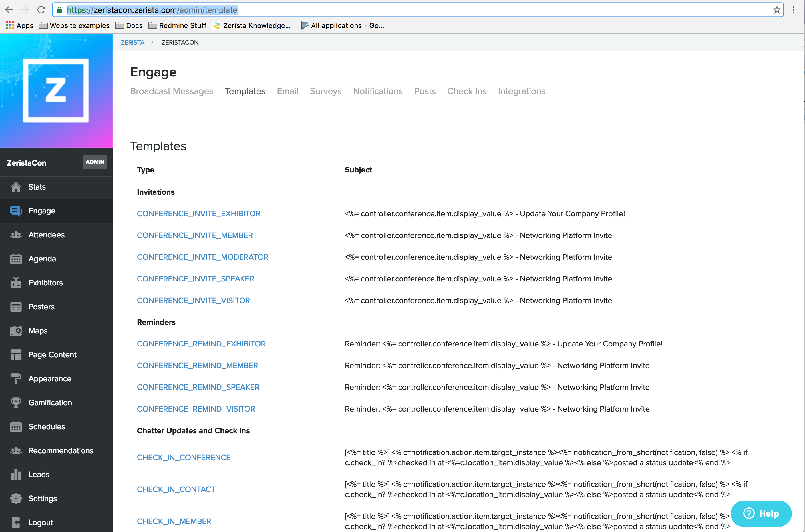The height and width of the screenshot is (532, 805).
Task: Open the Broadcast Messages tab
Action: point(171,91)
